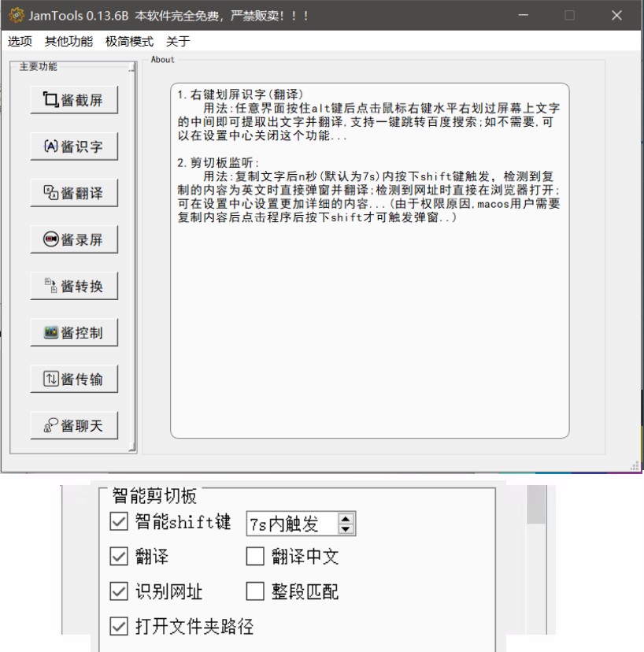The height and width of the screenshot is (652, 644).
Task: Click the 酱传输 transfer arrows icon
Action: point(50,379)
